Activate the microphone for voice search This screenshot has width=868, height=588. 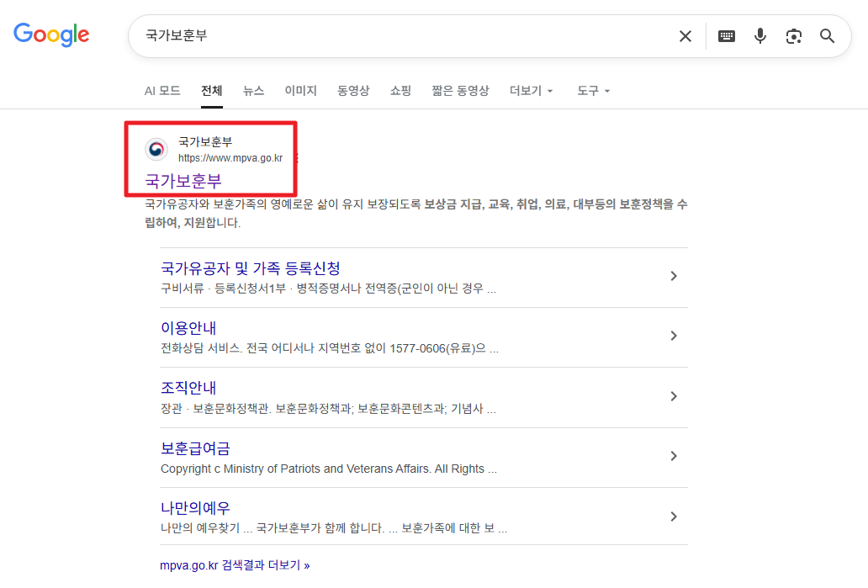click(760, 36)
